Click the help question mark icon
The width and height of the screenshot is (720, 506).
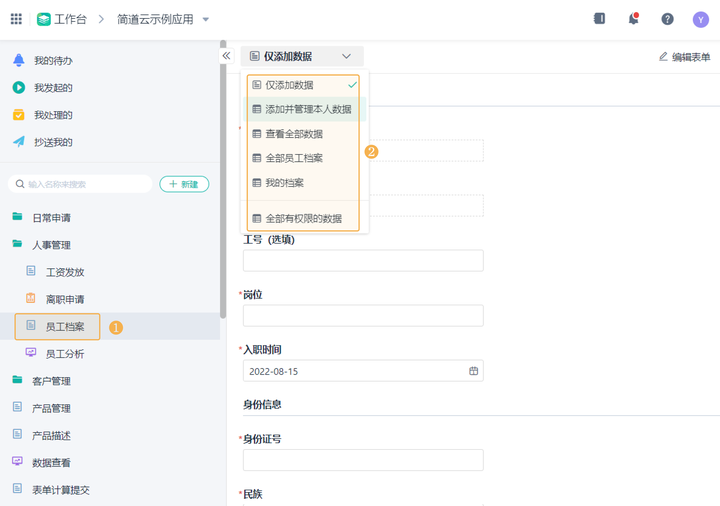click(x=667, y=19)
